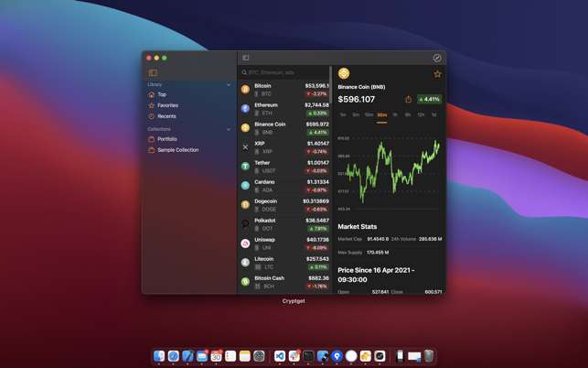Image resolution: width=588 pixels, height=368 pixels.
Task: Open Top in Library
Action: click(162, 94)
